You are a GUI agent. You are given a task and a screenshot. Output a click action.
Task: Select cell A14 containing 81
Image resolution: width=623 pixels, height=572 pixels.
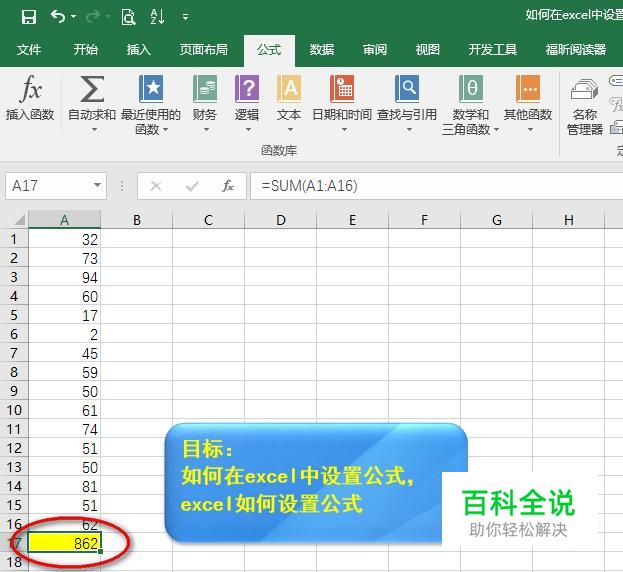coord(65,486)
